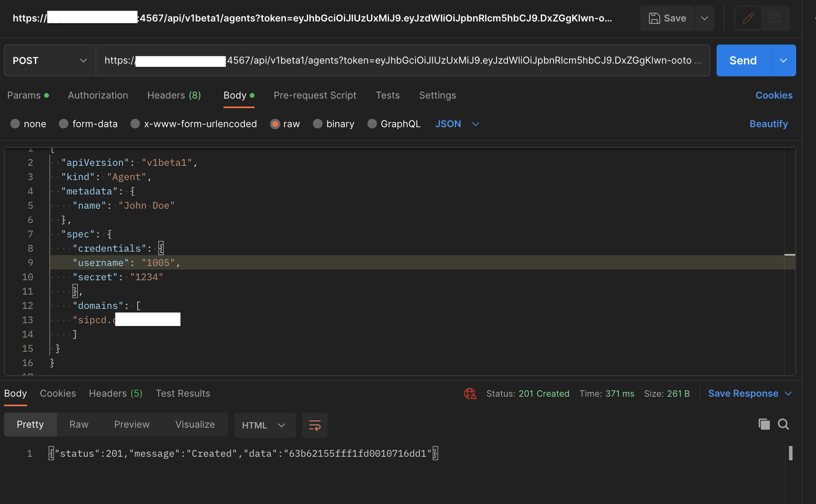Open the comments icon

[x=774, y=18]
